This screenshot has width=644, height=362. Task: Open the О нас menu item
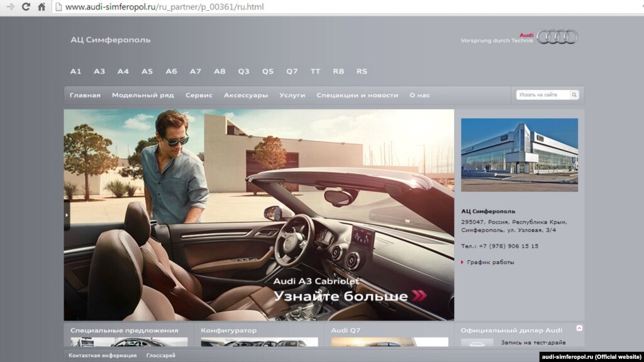pos(419,96)
